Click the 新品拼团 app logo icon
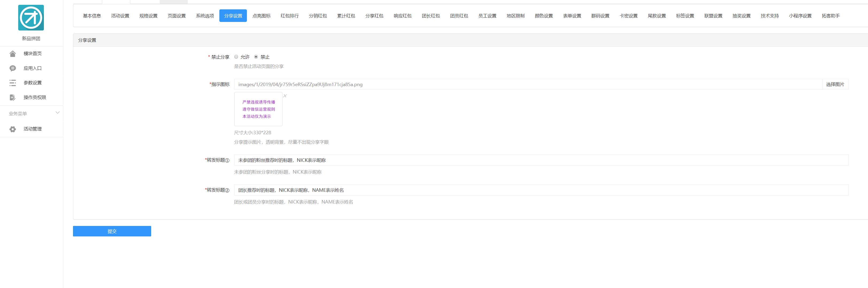The image size is (868, 288). (x=31, y=18)
